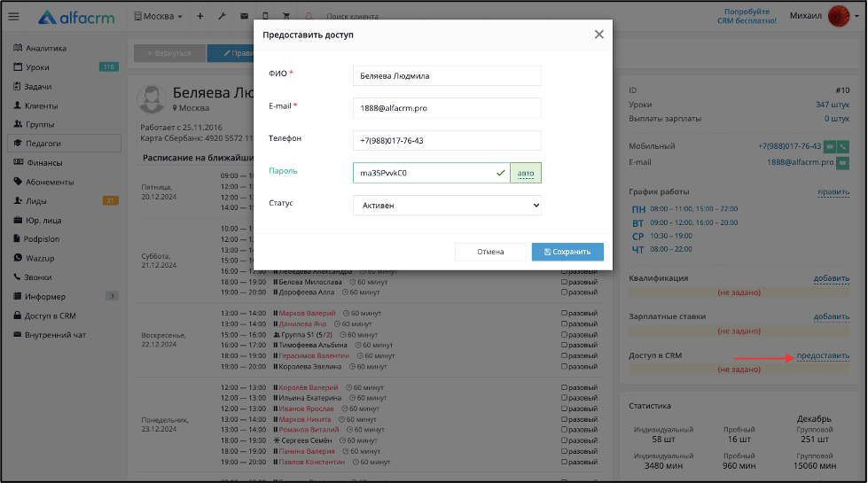Click the SMS icon next to mobile number
Screen dimensions: 868x483
coord(830,146)
